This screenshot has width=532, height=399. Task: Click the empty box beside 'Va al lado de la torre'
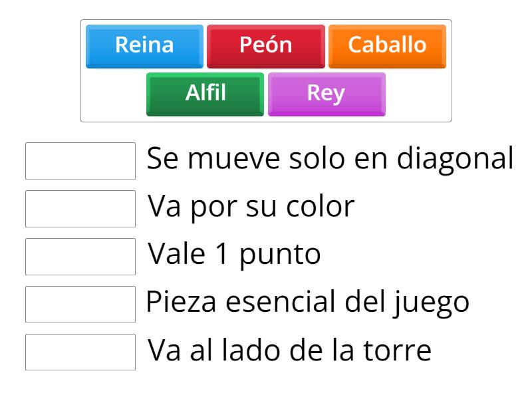click(80, 352)
